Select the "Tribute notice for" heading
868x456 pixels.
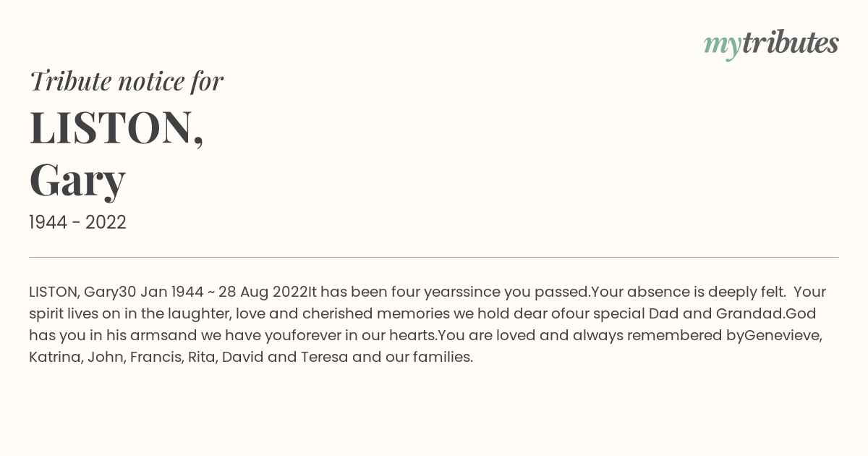coord(127,81)
